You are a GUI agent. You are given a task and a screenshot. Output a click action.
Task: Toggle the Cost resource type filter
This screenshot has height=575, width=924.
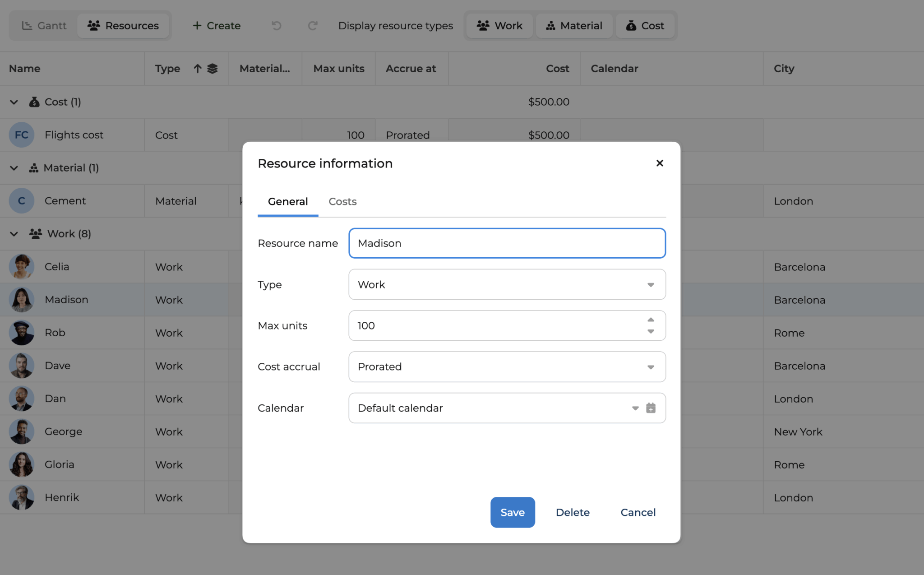[645, 26]
